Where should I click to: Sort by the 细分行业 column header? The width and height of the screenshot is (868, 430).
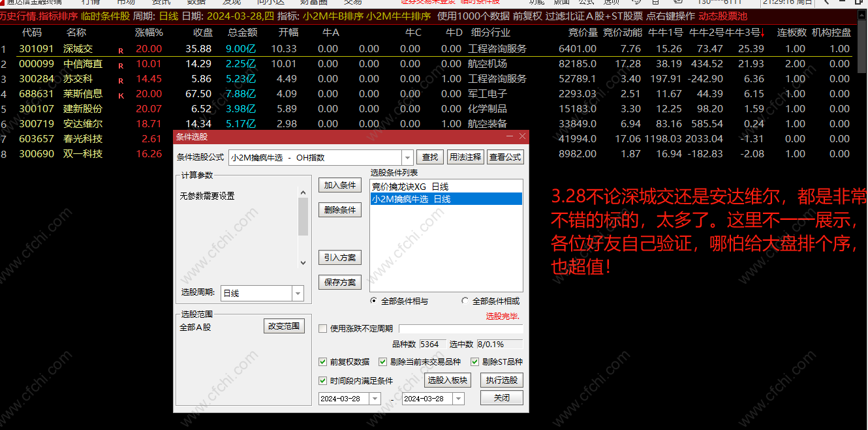click(491, 33)
